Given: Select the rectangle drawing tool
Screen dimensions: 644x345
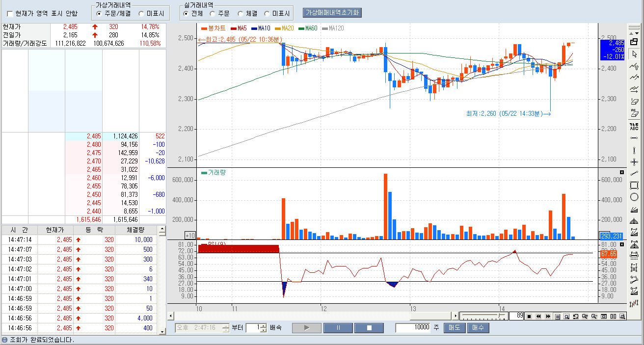Looking at the screenshot, I should click(x=634, y=185).
